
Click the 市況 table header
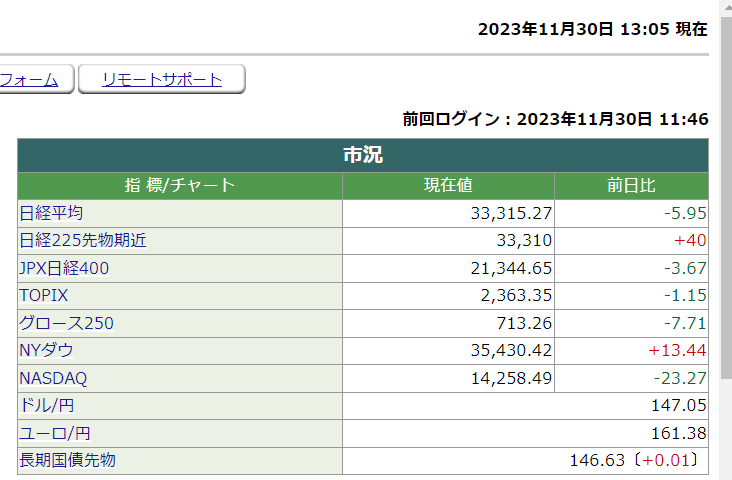[x=362, y=155]
